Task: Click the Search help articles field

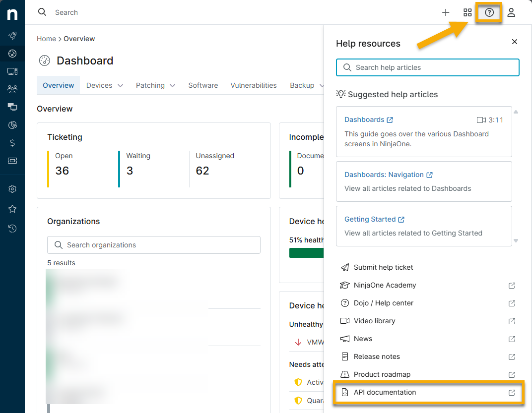Action: (x=428, y=67)
